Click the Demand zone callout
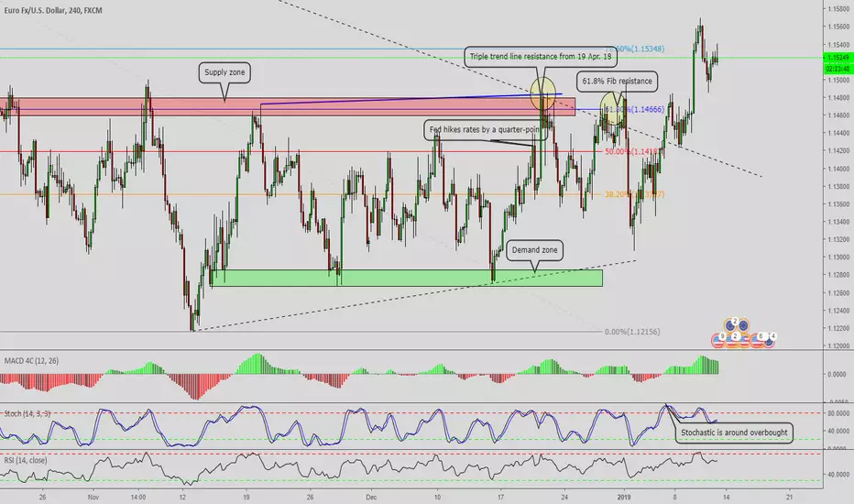This screenshot has width=854, height=504. point(534,250)
